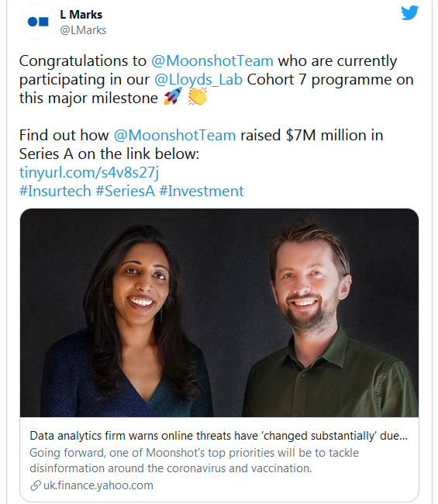Open the uk.finance.yahoo.com source link
Viewport: 438px width, 504px height.
(x=98, y=485)
